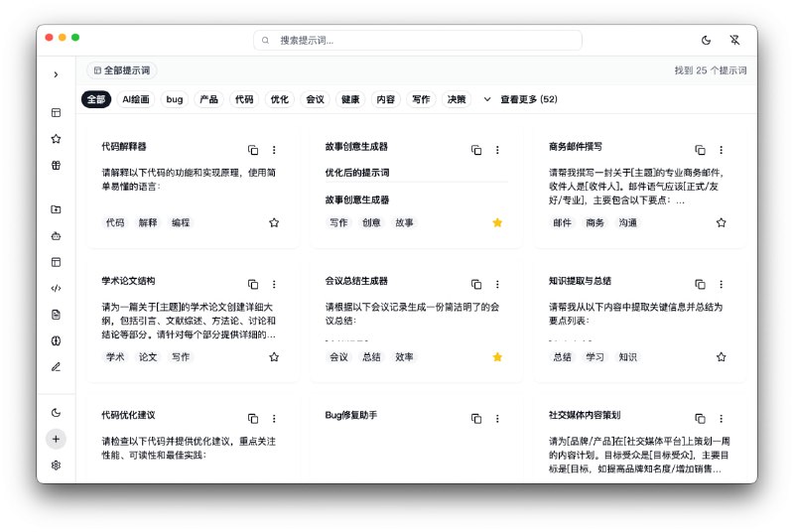Viewport: 794px width, 532px height.
Task: Select the AI绘画 filter tag
Action: pyautogui.click(x=136, y=99)
